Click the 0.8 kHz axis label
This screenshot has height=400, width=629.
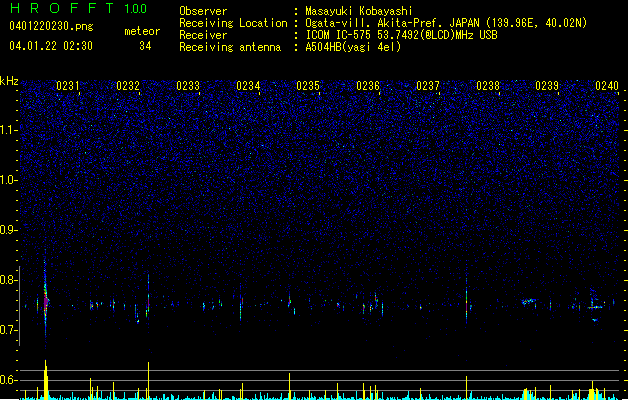click(x=9, y=280)
